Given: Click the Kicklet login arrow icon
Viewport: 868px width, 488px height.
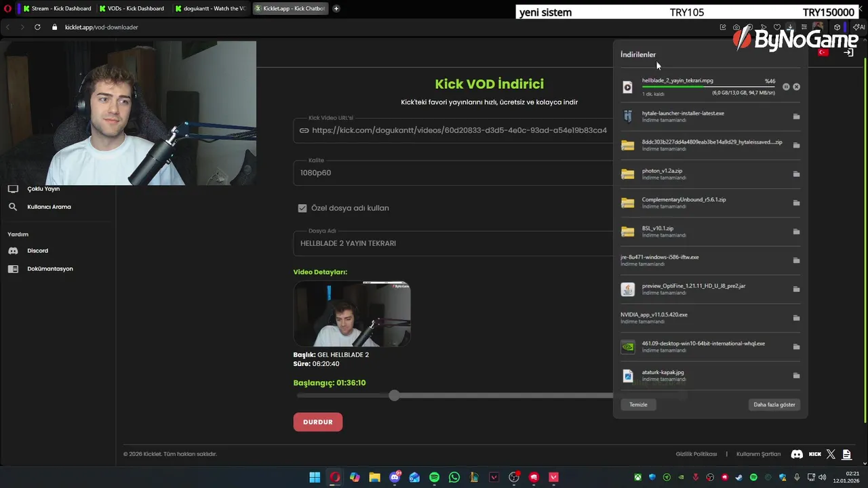Looking at the screenshot, I should (x=848, y=52).
